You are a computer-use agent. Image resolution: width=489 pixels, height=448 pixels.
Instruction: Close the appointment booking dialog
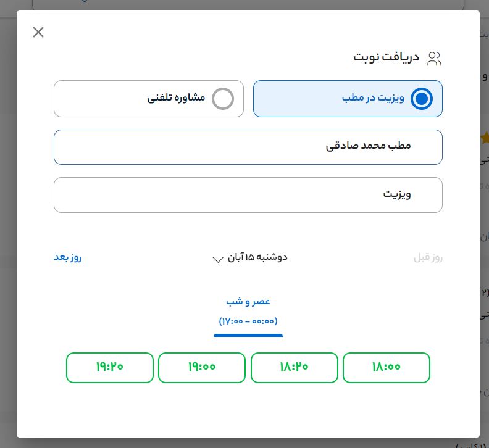[x=38, y=32]
